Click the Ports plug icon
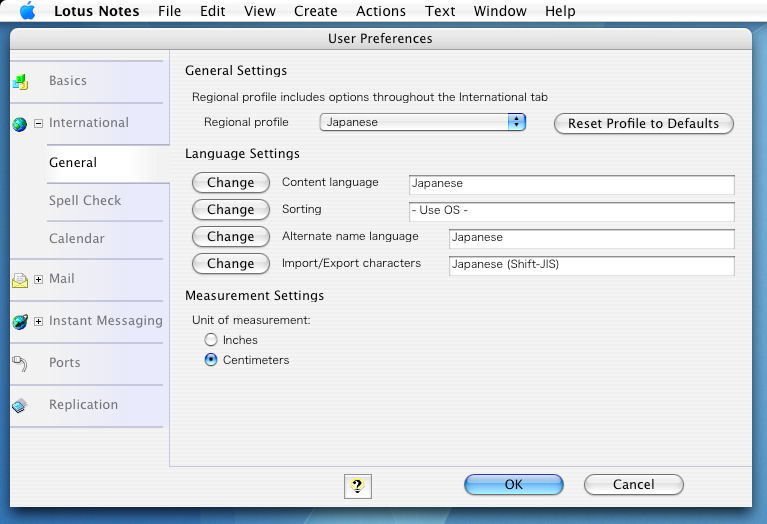Screen dimensions: 767x524 pyautogui.click(x=20, y=364)
